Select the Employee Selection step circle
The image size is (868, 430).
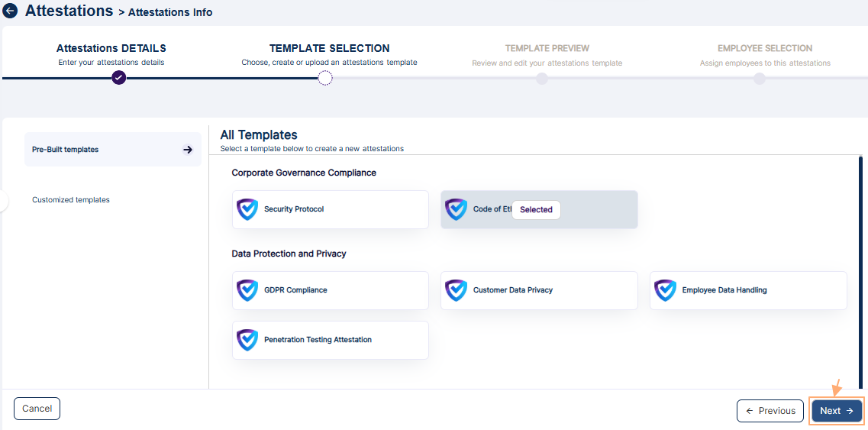click(x=759, y=79)
